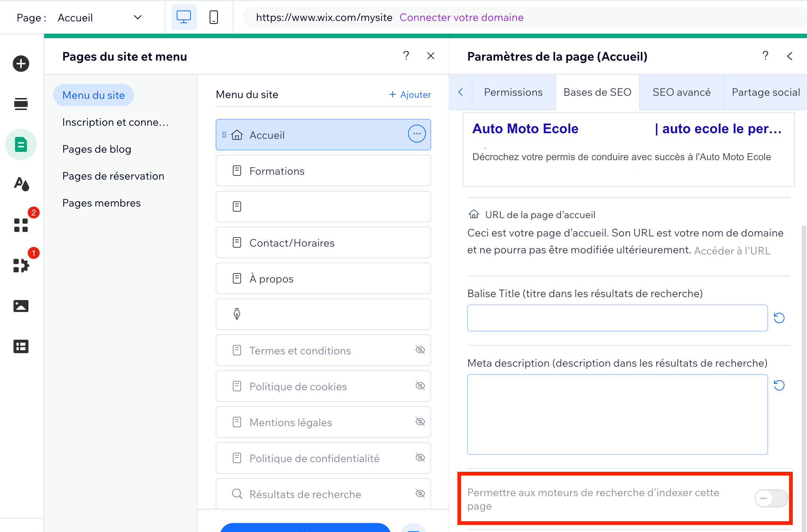Toggle visibility of Résultats de recherche
Viewport: 807px width, 532px height.
[x=420, y=494]
